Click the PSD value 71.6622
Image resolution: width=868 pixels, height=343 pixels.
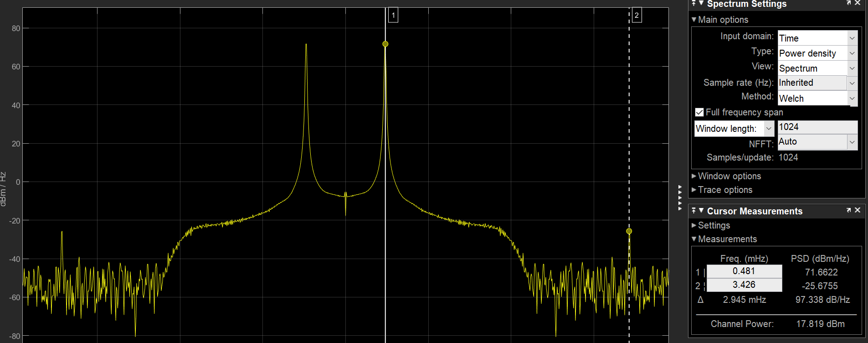(821, 272)
